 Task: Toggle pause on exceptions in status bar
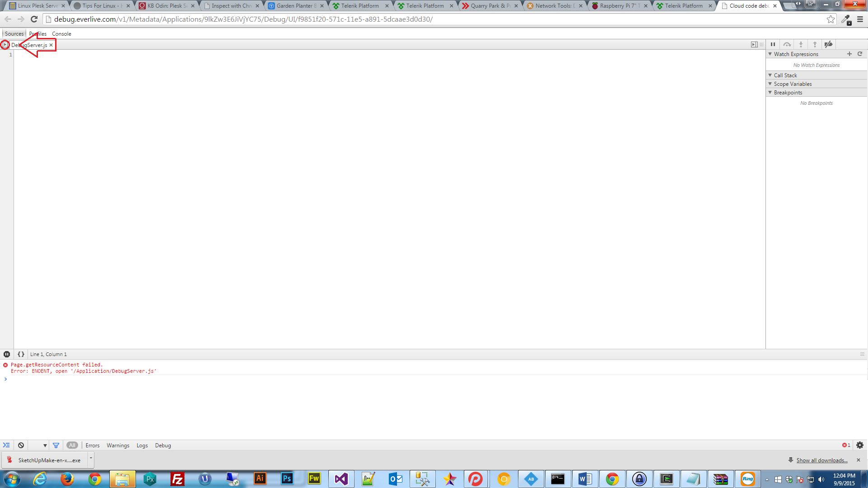click(x=7, y=354)
